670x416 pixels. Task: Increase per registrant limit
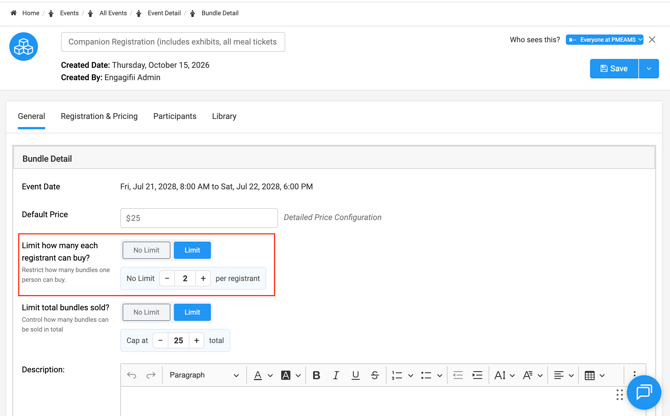tap(203, 278)
